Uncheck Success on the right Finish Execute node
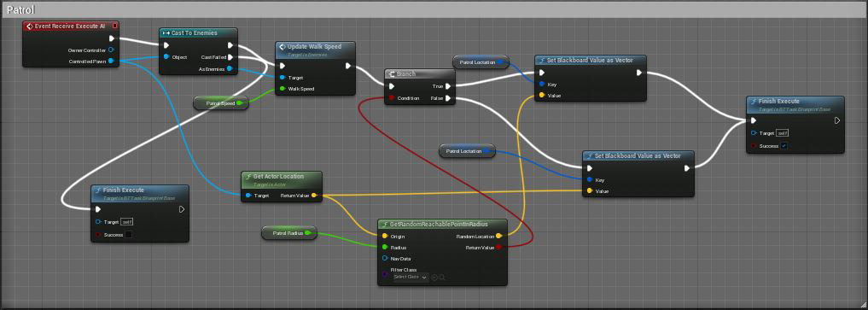Viewport: 868px width, 310px height. (784, 146)
